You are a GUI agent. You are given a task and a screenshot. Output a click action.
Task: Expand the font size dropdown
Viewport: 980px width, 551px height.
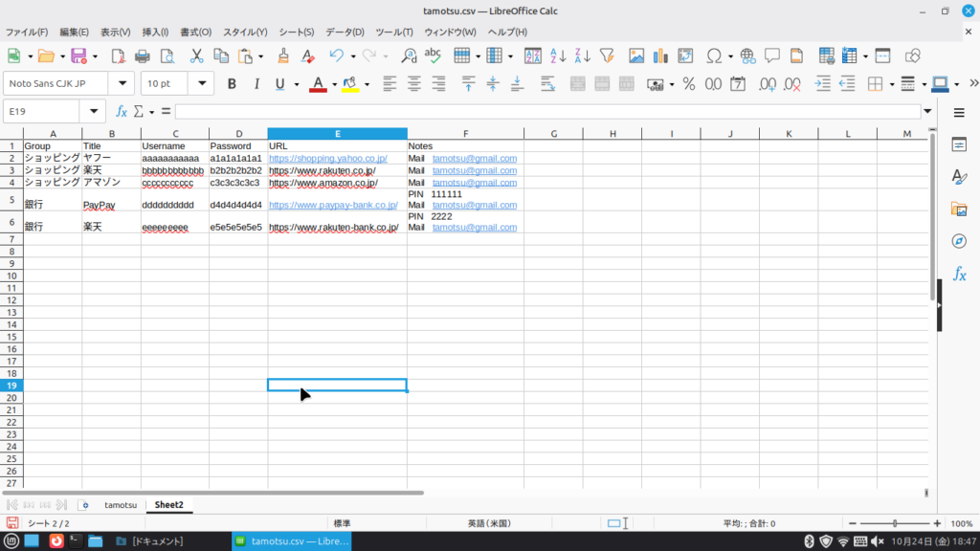coord(201,84)
